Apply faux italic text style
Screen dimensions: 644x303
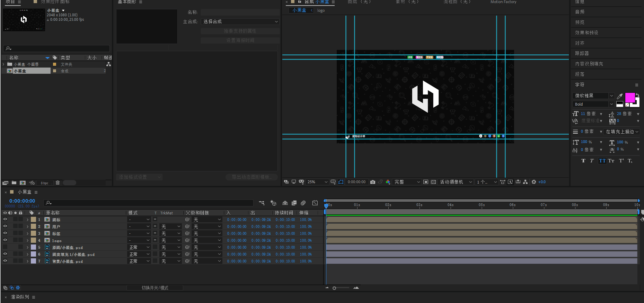pyautogui.click(x=592, y=161)
